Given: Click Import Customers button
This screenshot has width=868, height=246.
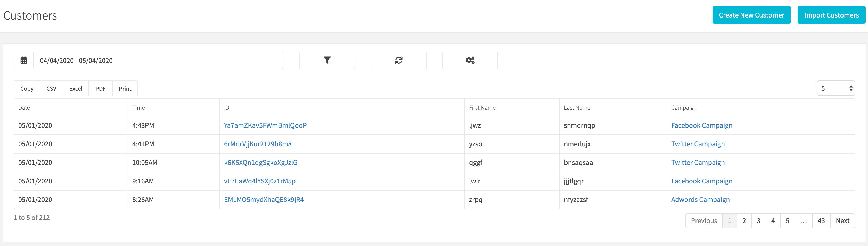Looking at the screenshot, I should pyautogui.click(x=831, y=15).
